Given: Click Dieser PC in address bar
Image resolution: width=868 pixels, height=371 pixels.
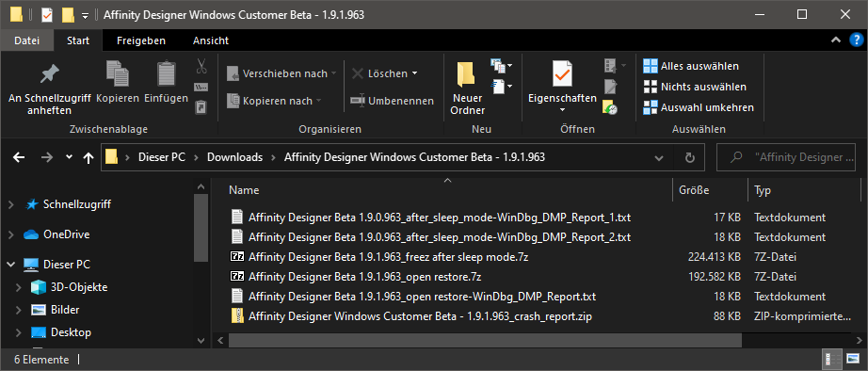Looking at the screenshot, I should click(x=162, y=157).
